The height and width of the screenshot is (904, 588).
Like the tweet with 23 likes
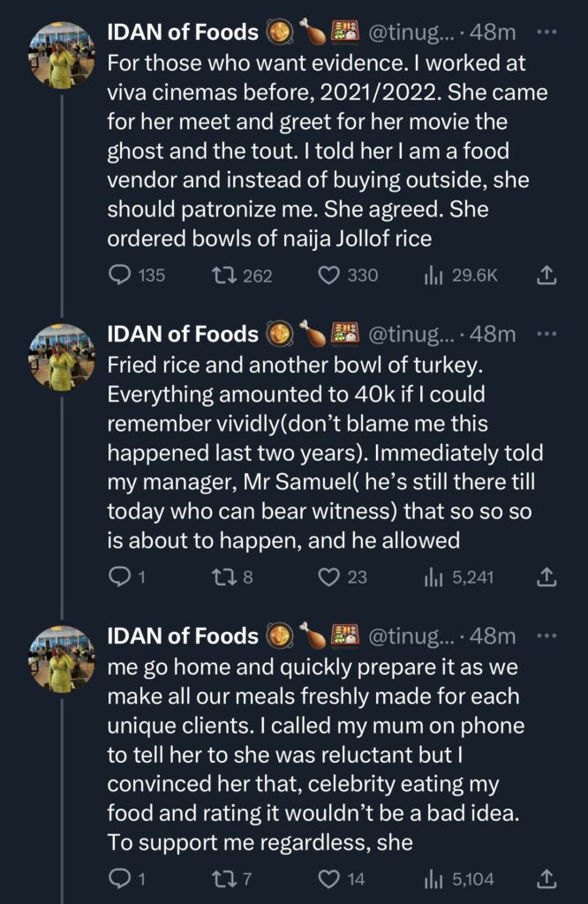329,577
